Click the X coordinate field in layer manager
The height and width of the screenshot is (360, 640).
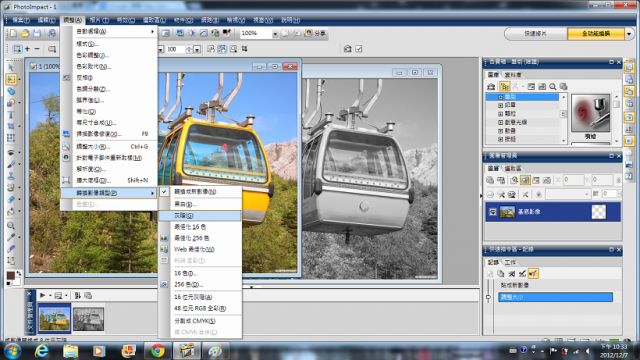point(573,180)
